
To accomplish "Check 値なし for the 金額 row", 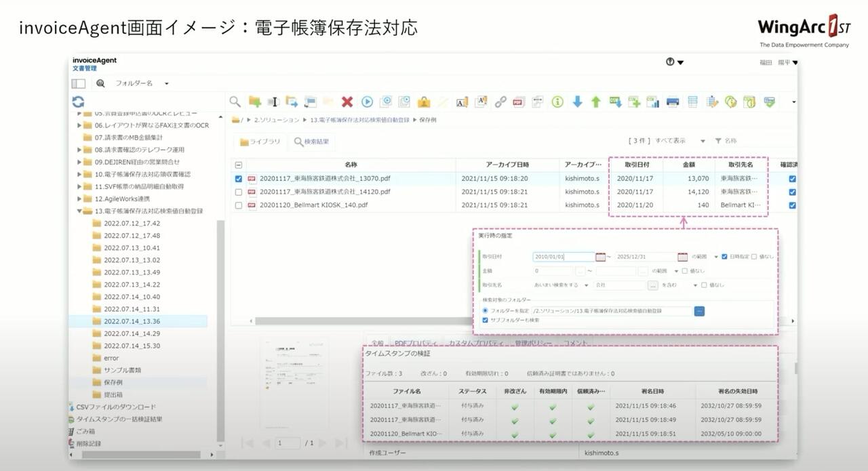I will click(x=684, y=271).
